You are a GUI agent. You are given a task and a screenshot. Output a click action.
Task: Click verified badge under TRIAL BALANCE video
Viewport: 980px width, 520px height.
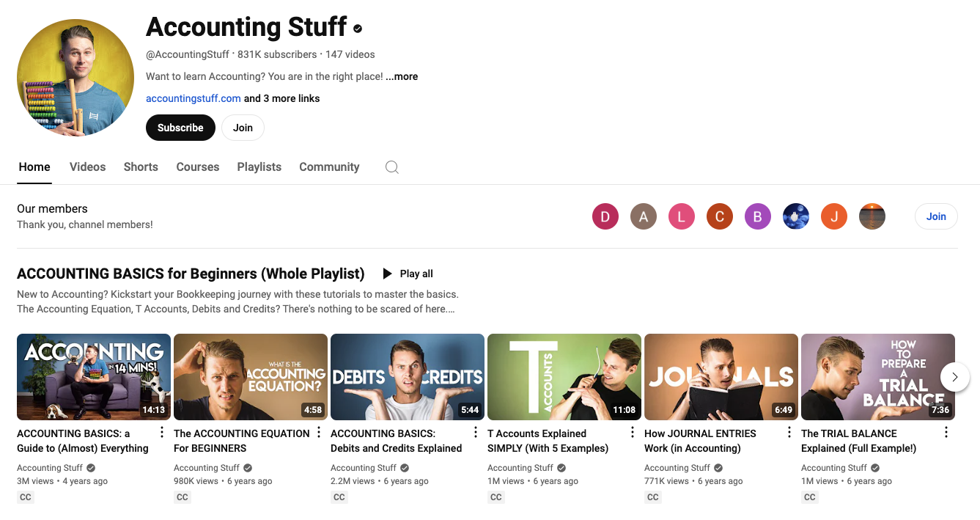(x=875, y=468)
